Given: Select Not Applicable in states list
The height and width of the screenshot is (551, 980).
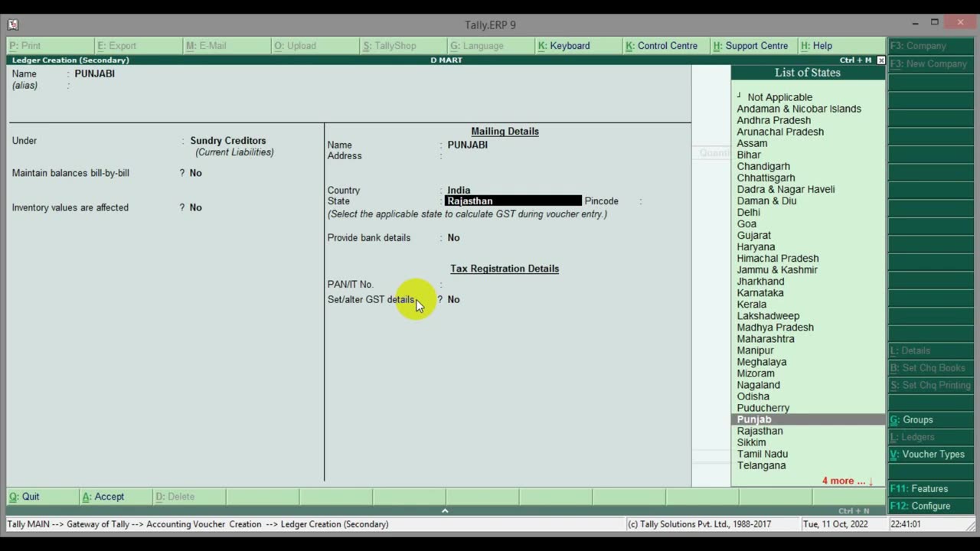Looking at the screenshot, I should (779, 97).
